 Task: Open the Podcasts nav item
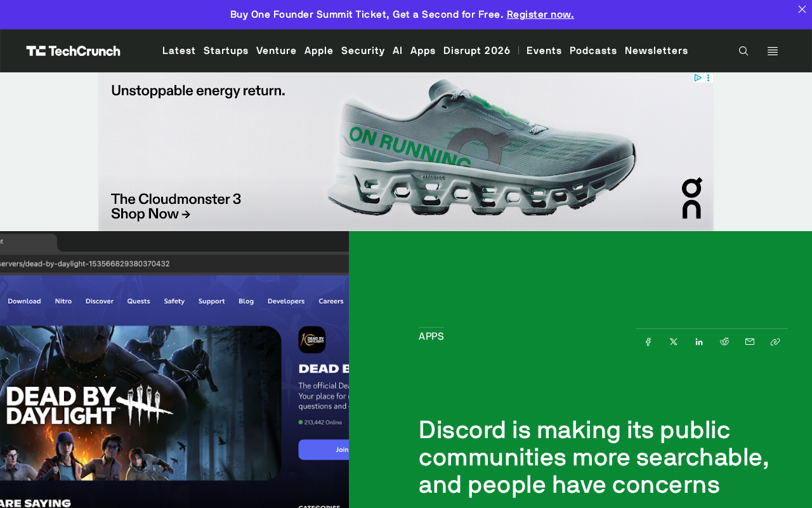pos(593,51)
